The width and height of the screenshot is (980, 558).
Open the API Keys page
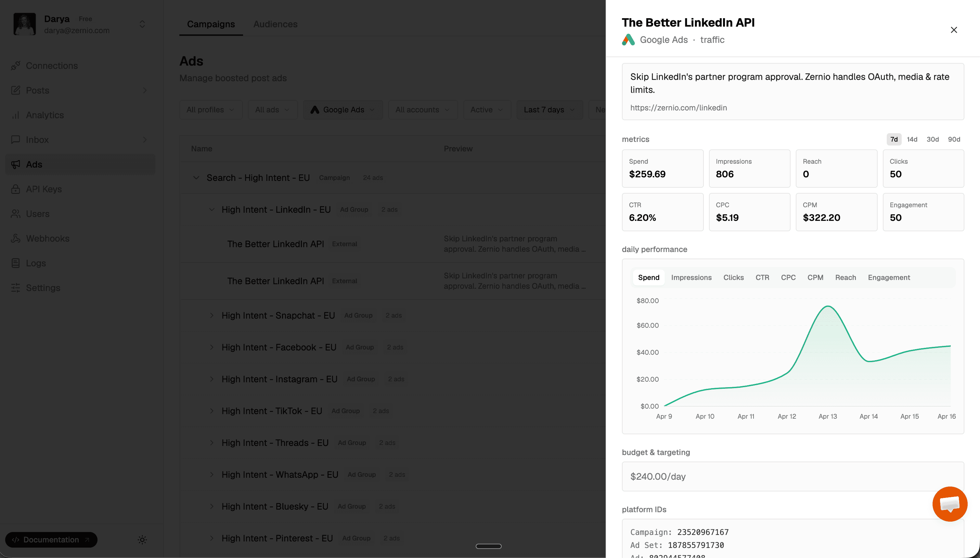44,189
